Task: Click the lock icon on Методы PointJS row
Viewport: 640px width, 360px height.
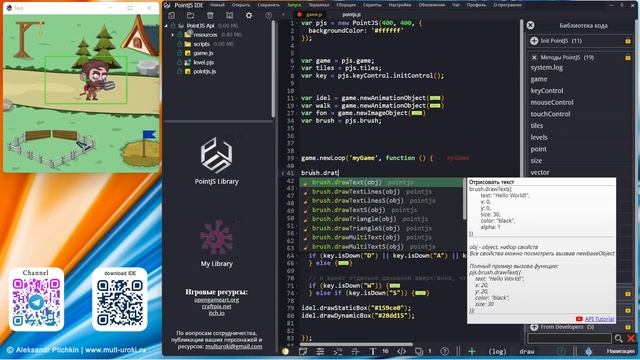Action: (x=628, y=58)
